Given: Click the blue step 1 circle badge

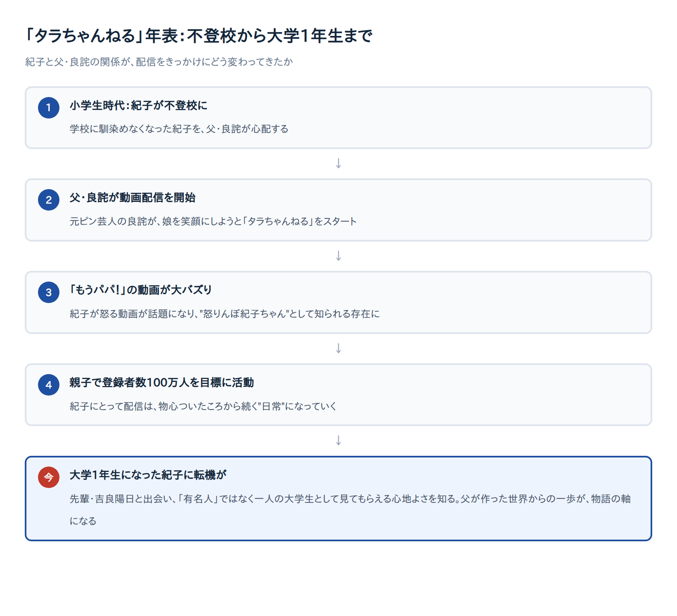Looking at the screenshot, I should (49, 108).
